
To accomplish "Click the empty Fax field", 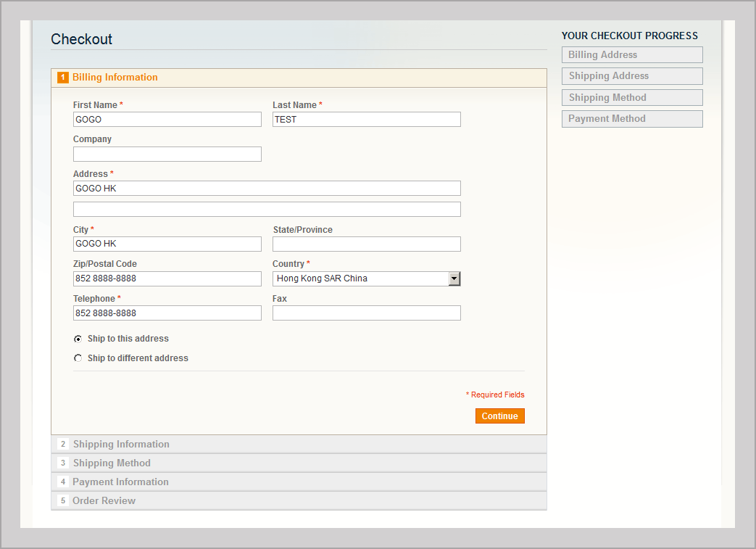I will point(366,313).
